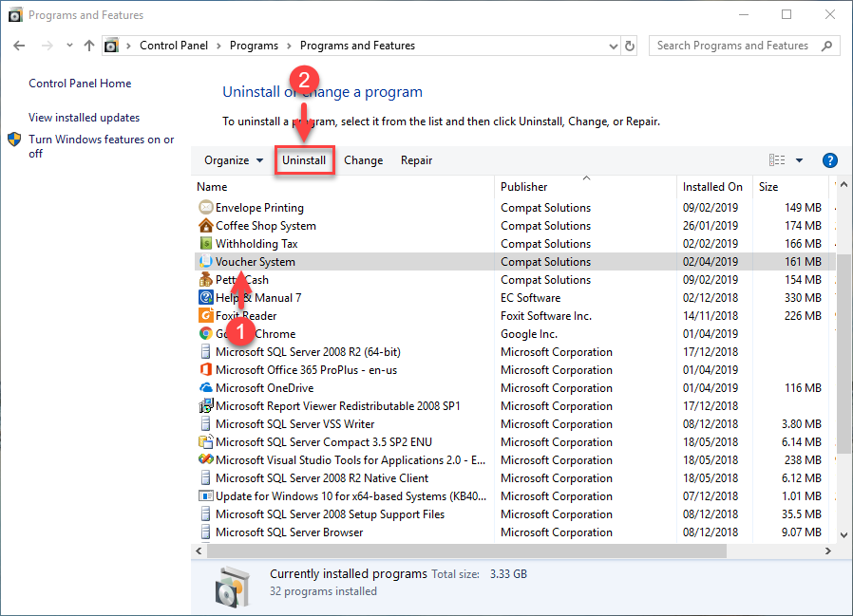Click the Envelope Printing program icon
Image resolution: width=853 pixels, height=616 pixels.
(x=205, y=207)
